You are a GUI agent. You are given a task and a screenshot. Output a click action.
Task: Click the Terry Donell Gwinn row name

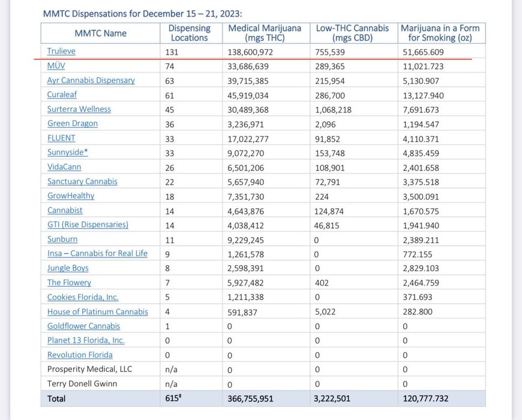82,384
